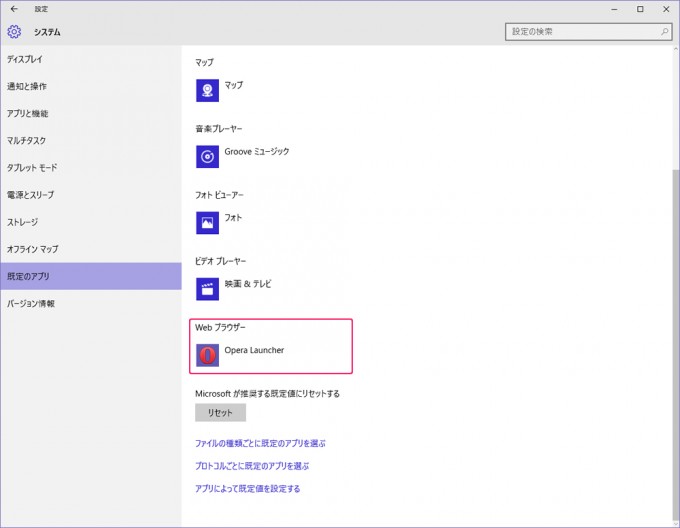Open ファイルの種類ごとに既定のアプリを選ぶ link
Screen dimensions: 680x528
[x=260, y=443]
